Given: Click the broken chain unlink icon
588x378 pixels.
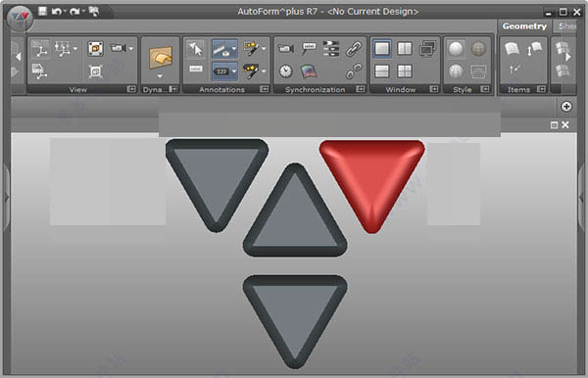Looking at the screenshot, I should (x=354, y=71).
